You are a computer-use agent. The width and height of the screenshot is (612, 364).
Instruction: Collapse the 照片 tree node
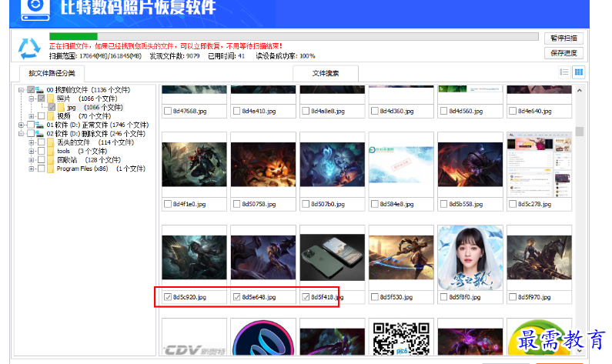(32, 99)
